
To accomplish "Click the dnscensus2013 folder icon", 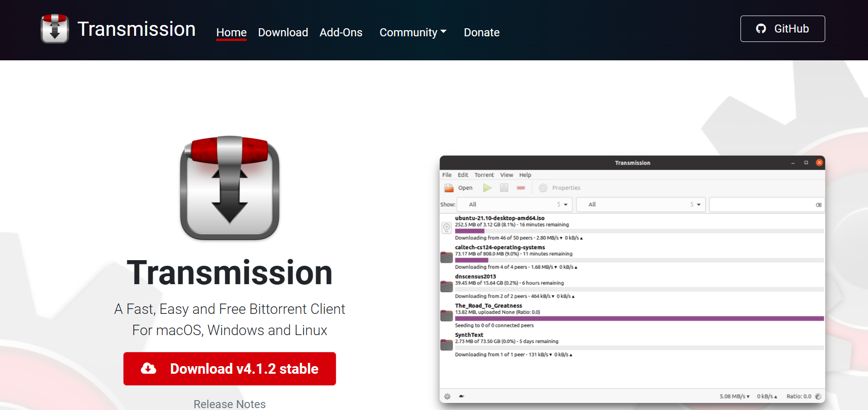I will pyautogui.click(x=446, y=287).
